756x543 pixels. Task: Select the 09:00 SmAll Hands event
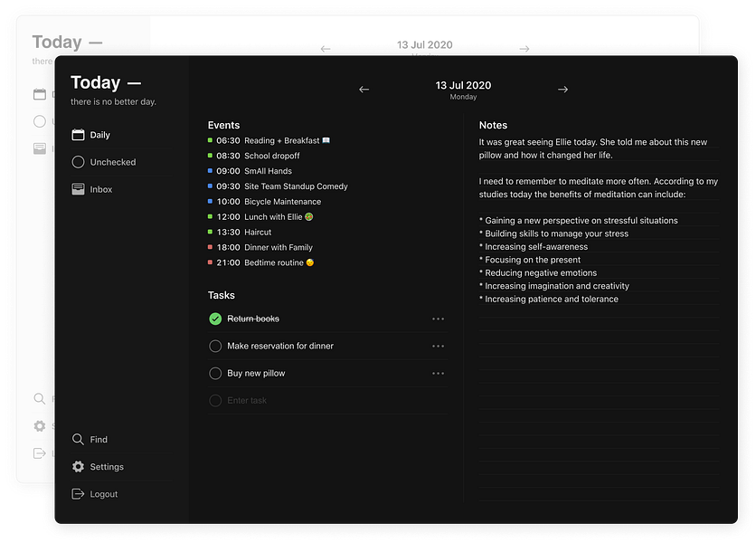tap(250, 171)
